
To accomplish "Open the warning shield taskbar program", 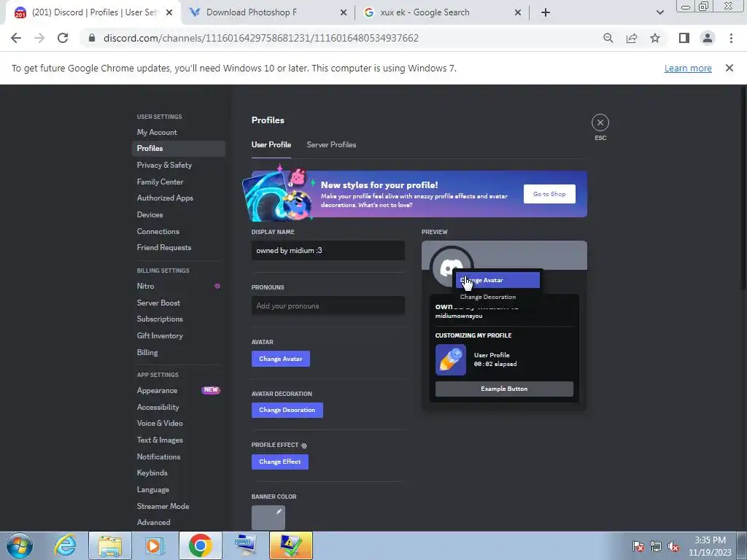I will click(x=291, y=545).
